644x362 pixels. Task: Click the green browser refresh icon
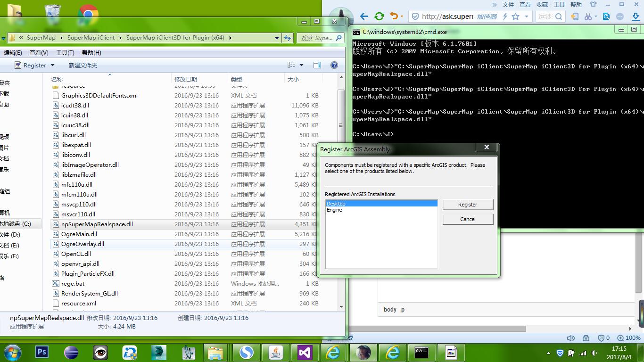(x=379, y=16)
